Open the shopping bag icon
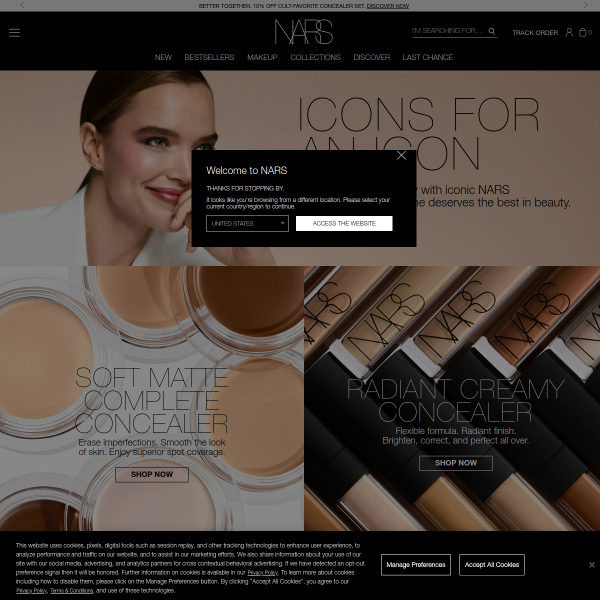Image resolution: width=600 pixels, height=600 pixels. (583, 32)
